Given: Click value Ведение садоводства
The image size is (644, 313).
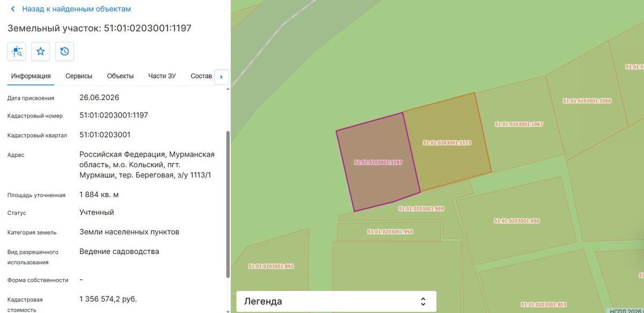Looking at the screenshot, I should click(119, 251).
